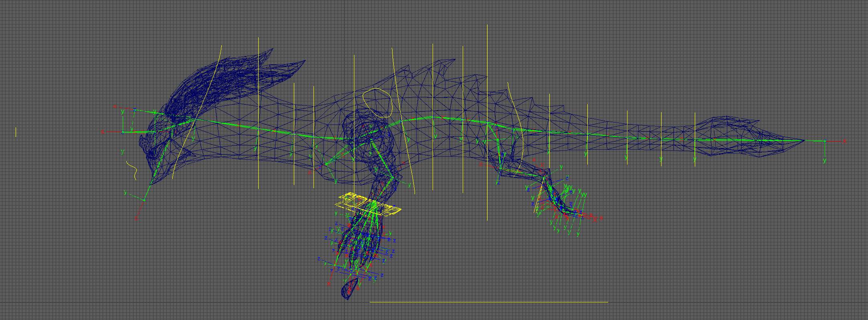
Task: Select the jaw end joint below the head
Action: (144, 199)
